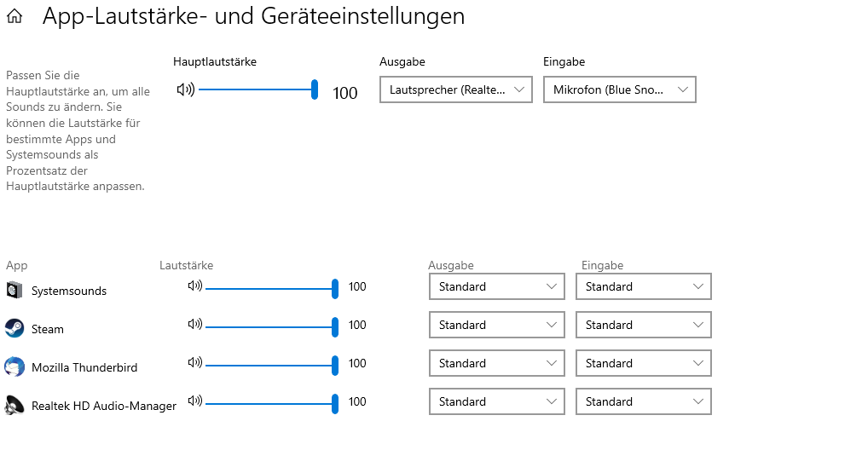Open the Realtek HD Audio-Manager Eingabe dropdown
Viewport: 868px width, 450px height.
(x=643, y=401)
